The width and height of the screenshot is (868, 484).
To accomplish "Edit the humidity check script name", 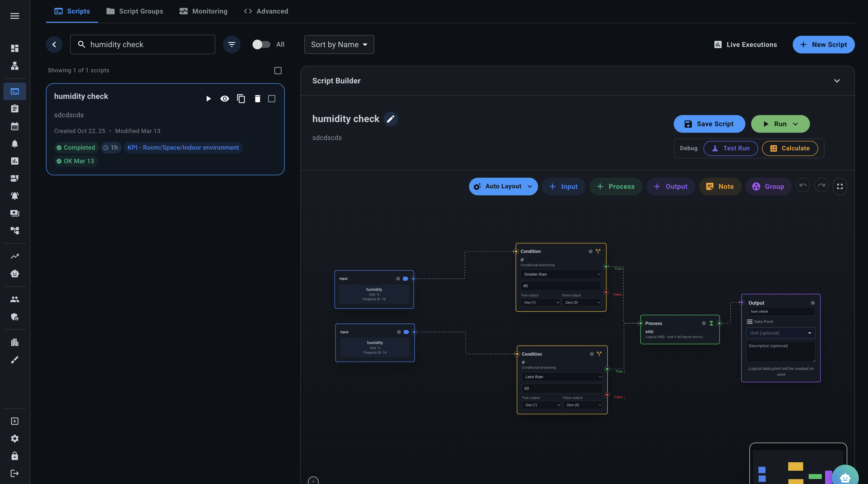I will (390, 118).
